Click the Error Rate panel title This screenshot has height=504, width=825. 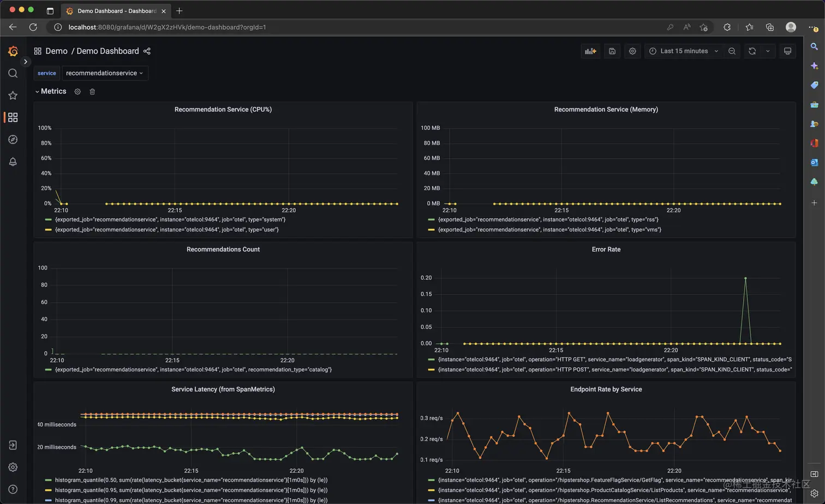click(606, 249)
